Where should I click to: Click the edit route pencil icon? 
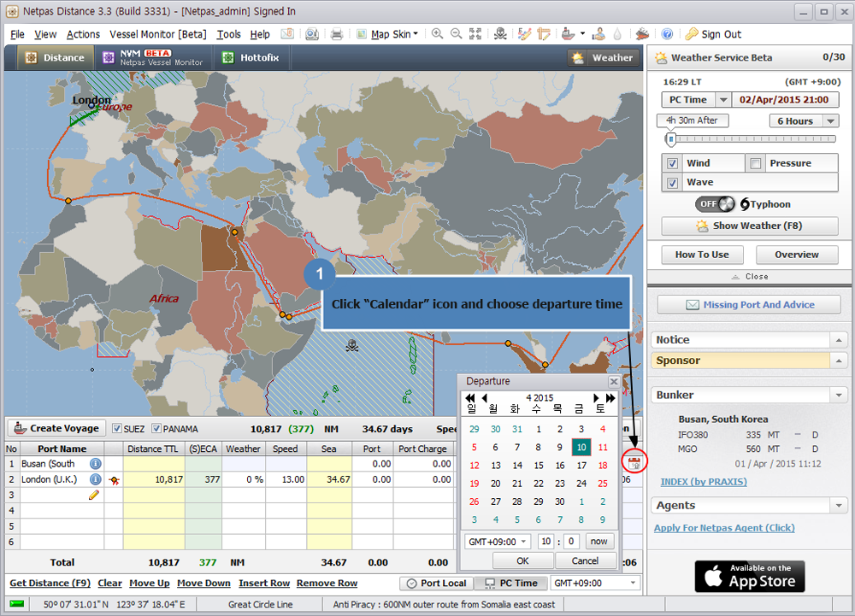[524, 34]
